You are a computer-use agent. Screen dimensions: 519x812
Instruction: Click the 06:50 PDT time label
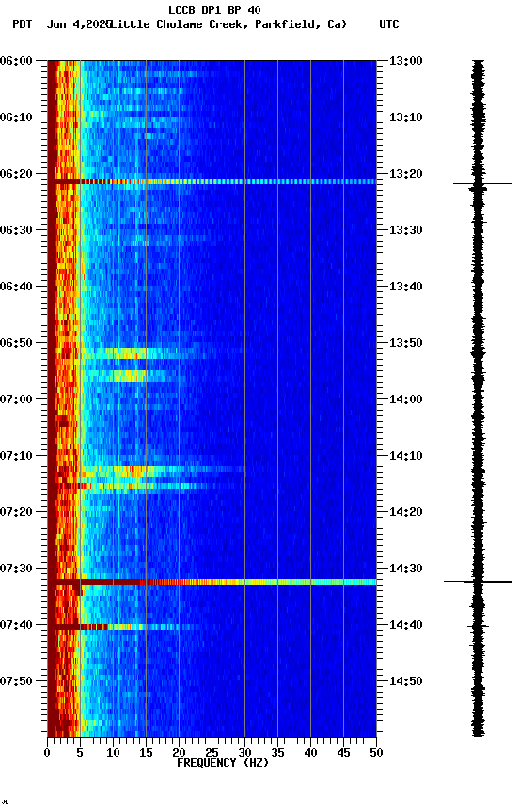click(16, 343)
